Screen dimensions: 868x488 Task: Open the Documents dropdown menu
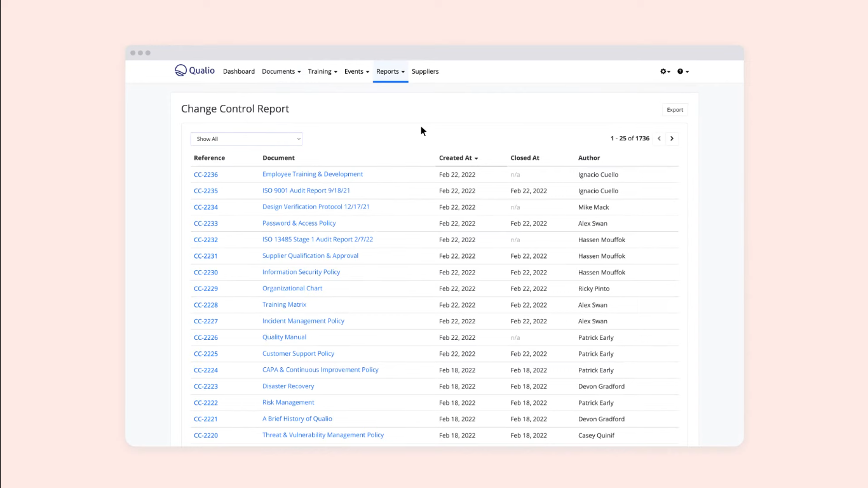coord(281,72)
